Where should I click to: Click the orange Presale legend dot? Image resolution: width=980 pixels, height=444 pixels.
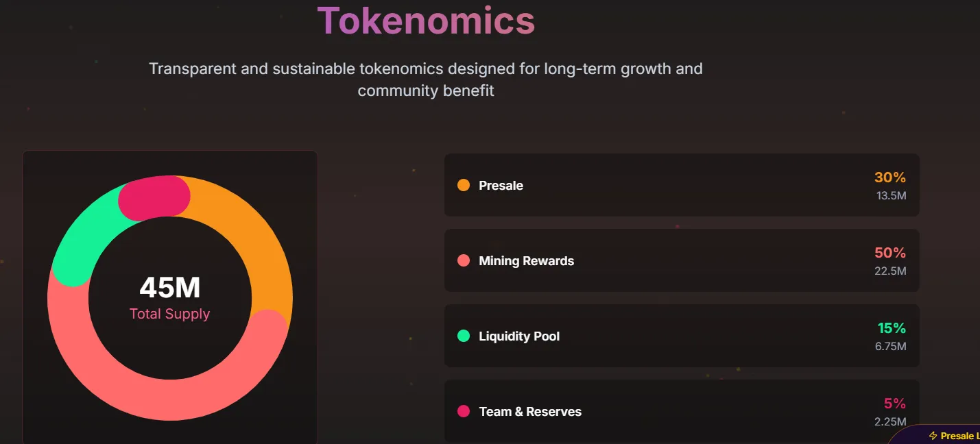pyautogui.click(x=464, y=185)
